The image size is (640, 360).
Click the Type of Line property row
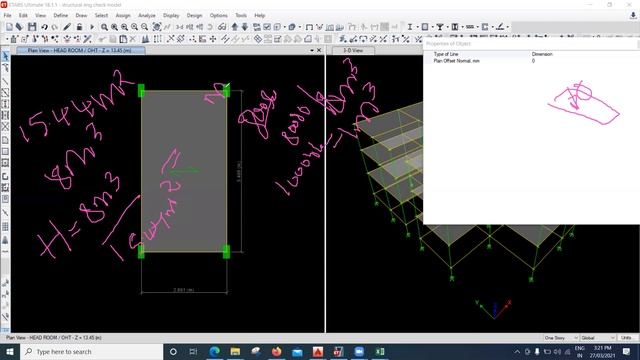pos(530,54)
